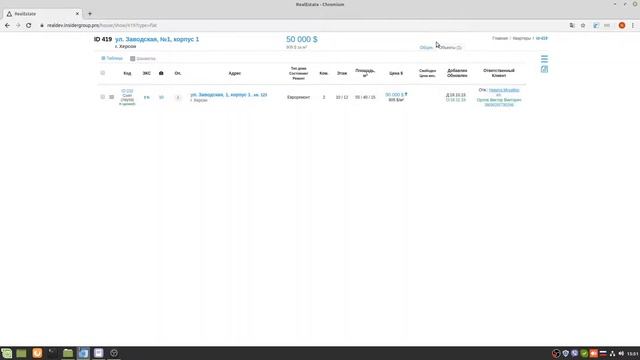Open the OBS recording taskbar item
The height and width of the screenshot is (360, 640).
tap(114, 353)
